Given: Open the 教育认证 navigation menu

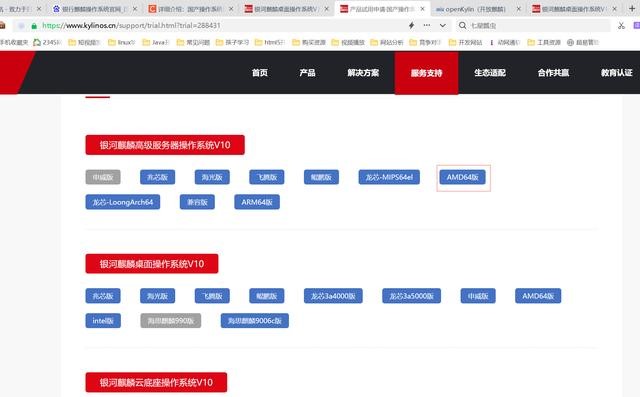Looking at the screenshot, I should pyautogui.click(x=616, y=73).
